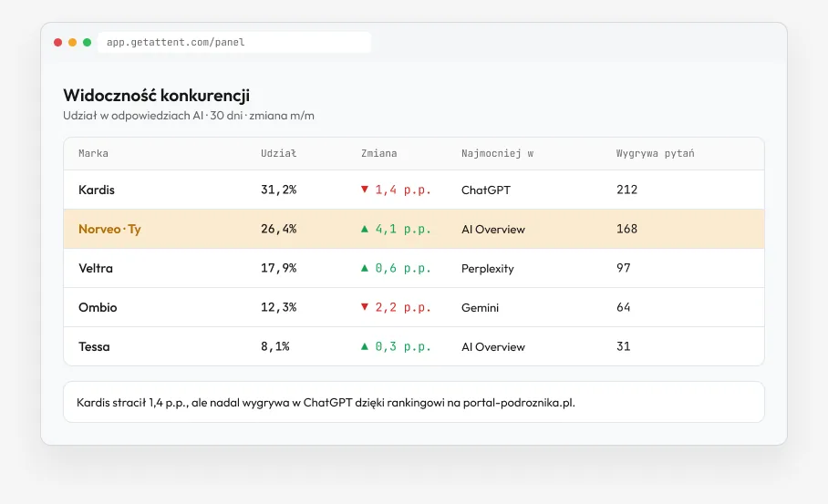Click the green maximize window dot
This screenshot has height=504, width=828.
pos(88,42)
